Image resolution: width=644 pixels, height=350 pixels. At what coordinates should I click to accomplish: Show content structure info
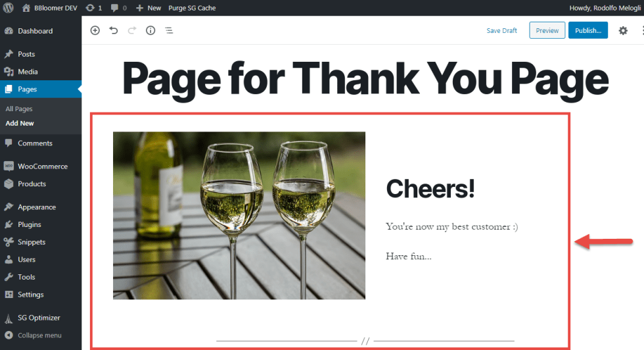tap(150, 30)
